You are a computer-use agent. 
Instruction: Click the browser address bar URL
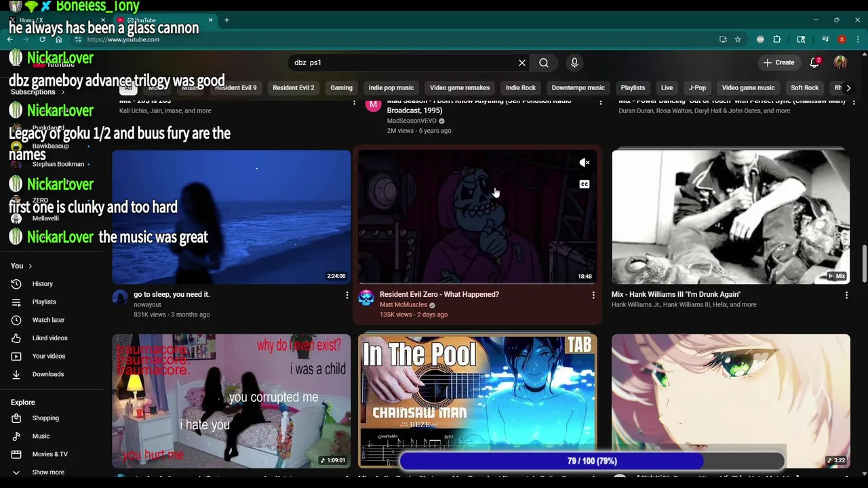pyautogui.click(x=123, y=39)
